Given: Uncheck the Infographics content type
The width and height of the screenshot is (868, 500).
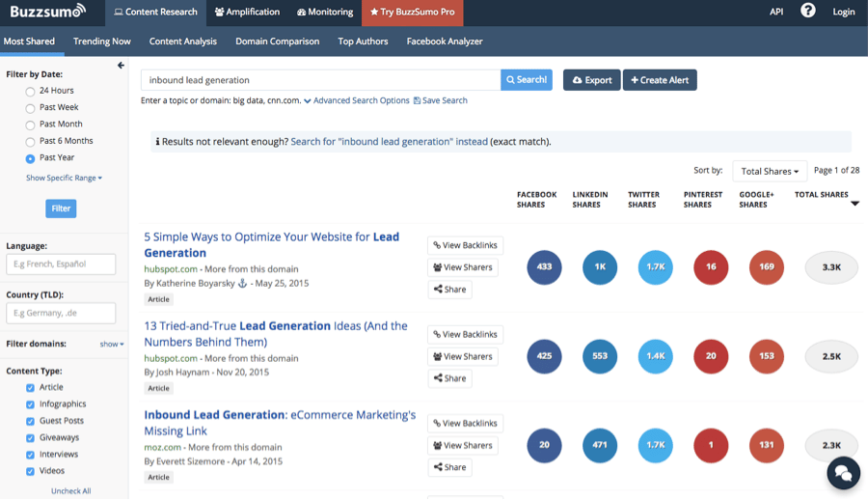Looking at the screenshot, I should (31, 404).
